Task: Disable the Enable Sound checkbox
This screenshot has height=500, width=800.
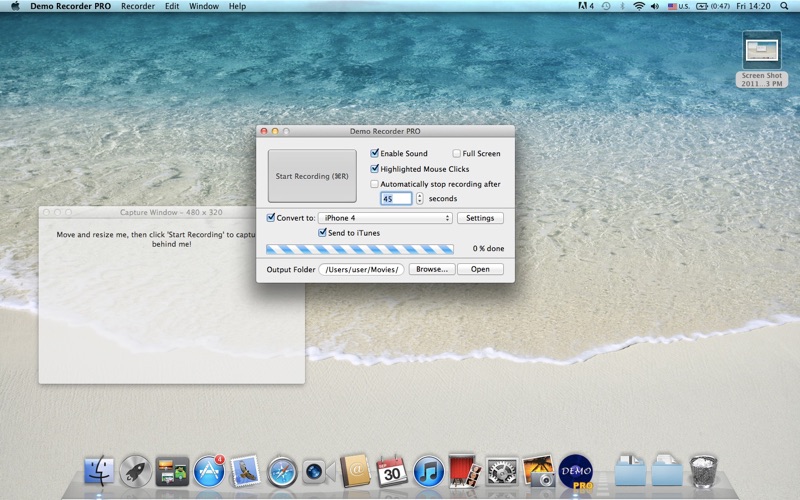Action: pos(374,153)
